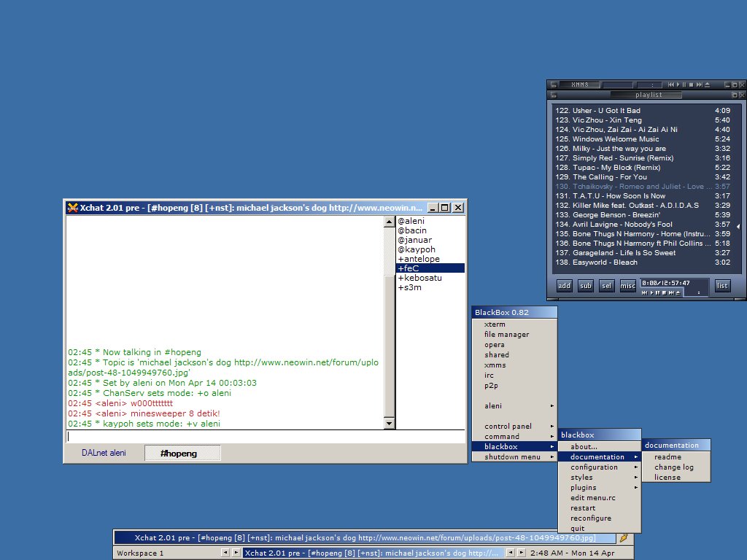Click eject in XMMS shaded title bar

click(x=707, y=85)
